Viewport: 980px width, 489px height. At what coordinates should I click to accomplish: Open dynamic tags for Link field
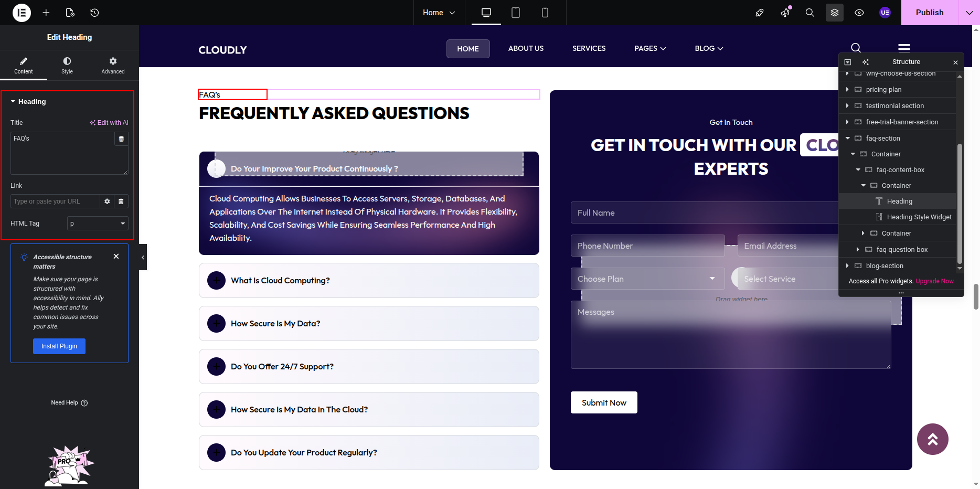(121, 201)
